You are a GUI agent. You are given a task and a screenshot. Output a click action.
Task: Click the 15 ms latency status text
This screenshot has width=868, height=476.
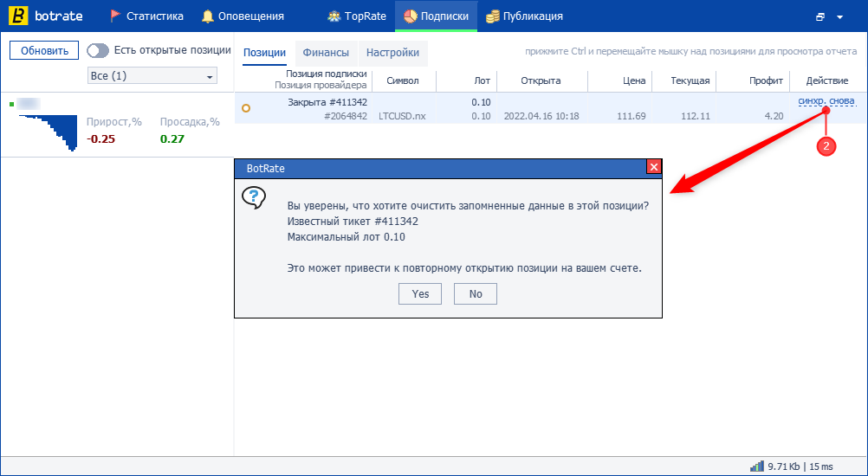[x=820, y=466]
